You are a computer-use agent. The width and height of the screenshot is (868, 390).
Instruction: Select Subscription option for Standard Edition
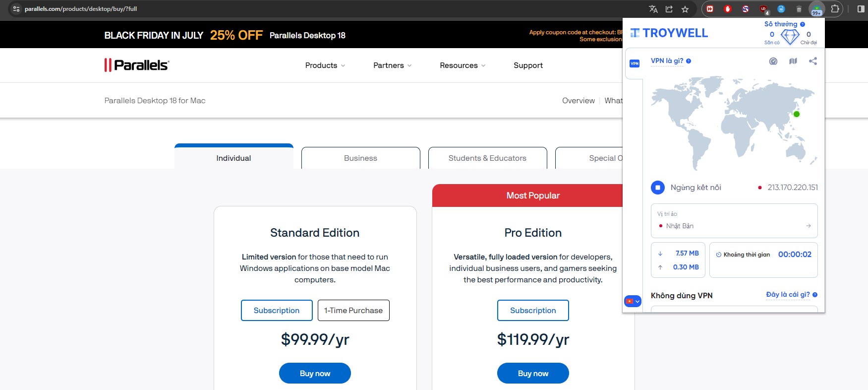pyautogui.click(x=277, y=311)
